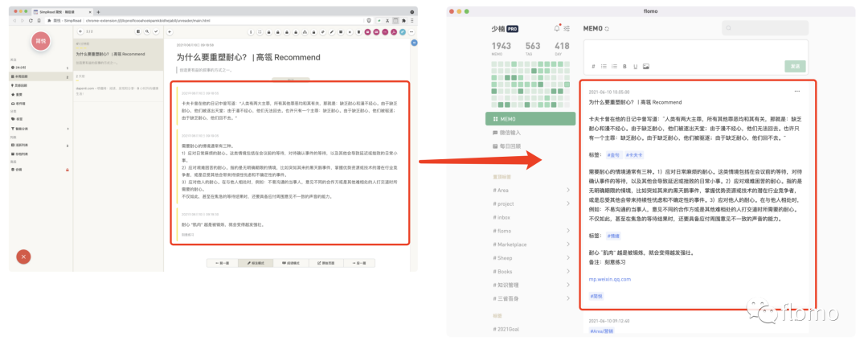Click SimpRead list search icon
Viewport: 868px width, 349px height.
pos(147,32)
